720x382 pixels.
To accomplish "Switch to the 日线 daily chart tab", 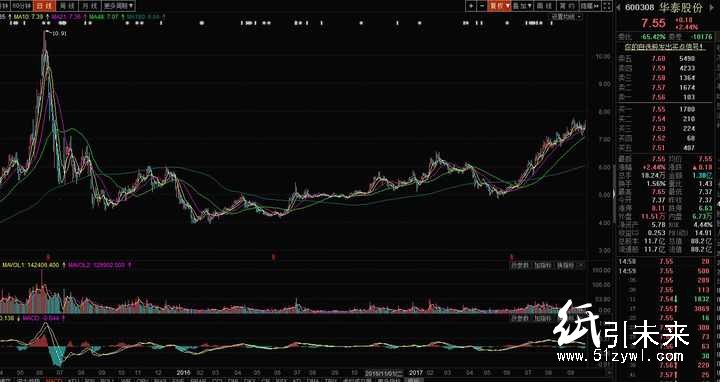I will (45, 6).
